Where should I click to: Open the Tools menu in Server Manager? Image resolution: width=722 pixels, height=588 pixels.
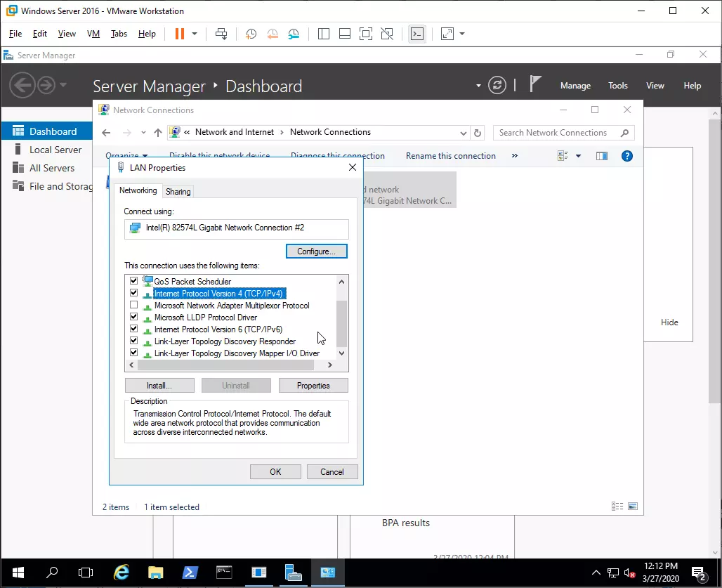(618, 86)
